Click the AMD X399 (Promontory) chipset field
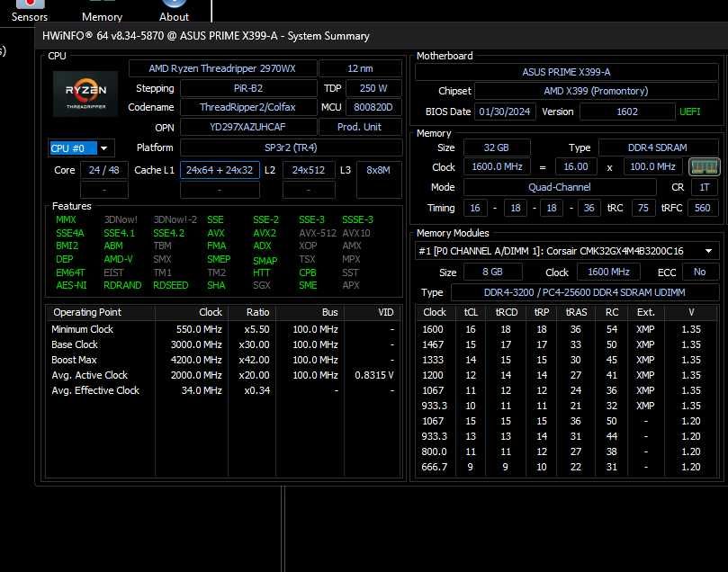Screen dimensions: 728x572 [596, 91]
